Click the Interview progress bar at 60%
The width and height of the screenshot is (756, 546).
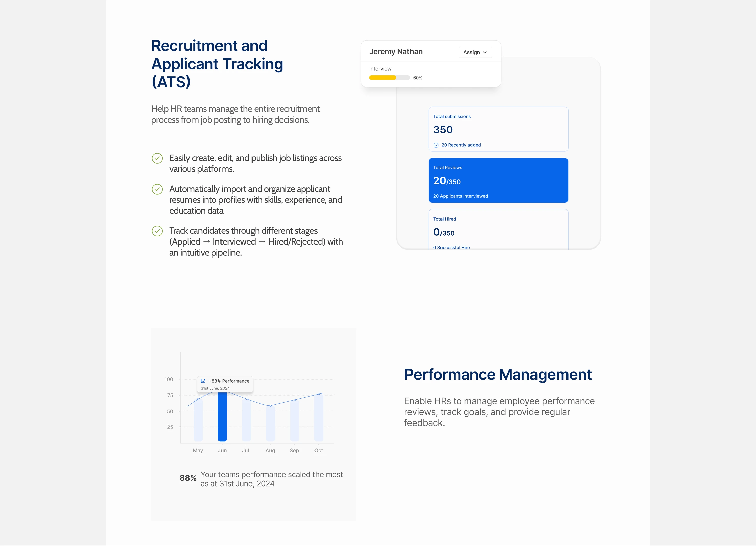pyautogui.click(x=389, y=78)
